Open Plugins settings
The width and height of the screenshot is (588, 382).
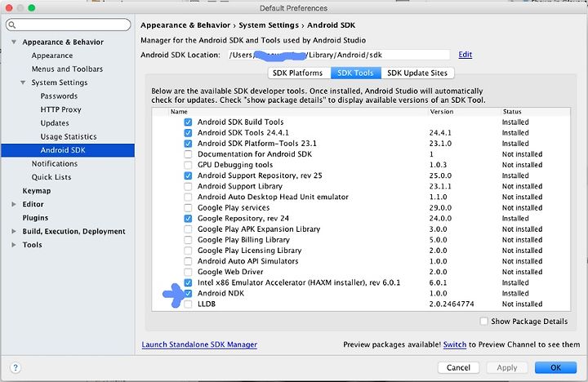(35, 218)
